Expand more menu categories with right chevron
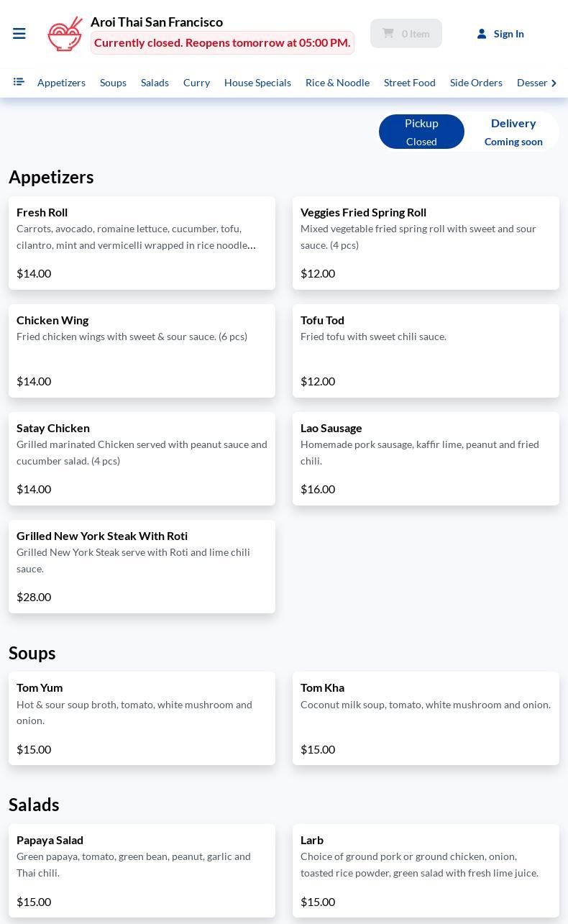Screen dimensions: 568x924 pos(554,83)
